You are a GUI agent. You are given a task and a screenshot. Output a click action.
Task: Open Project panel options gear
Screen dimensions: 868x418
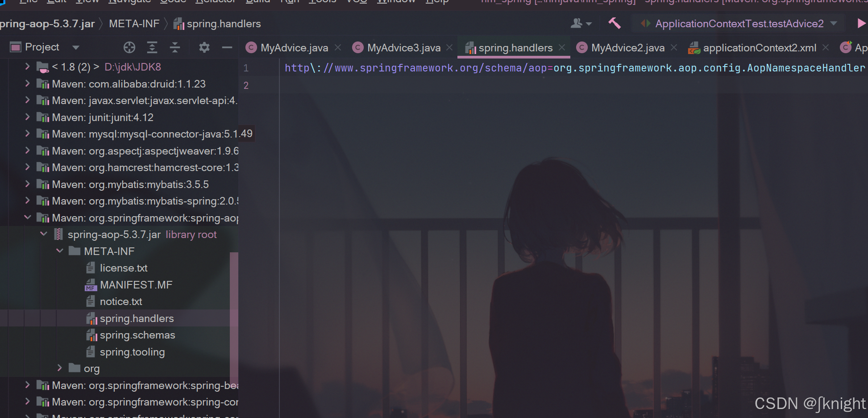coord(204,47)
